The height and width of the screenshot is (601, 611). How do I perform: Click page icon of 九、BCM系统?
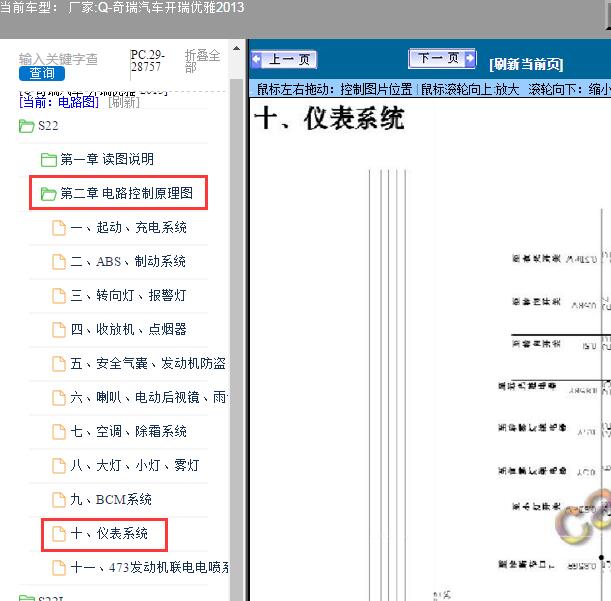click(x=59, y=500)
